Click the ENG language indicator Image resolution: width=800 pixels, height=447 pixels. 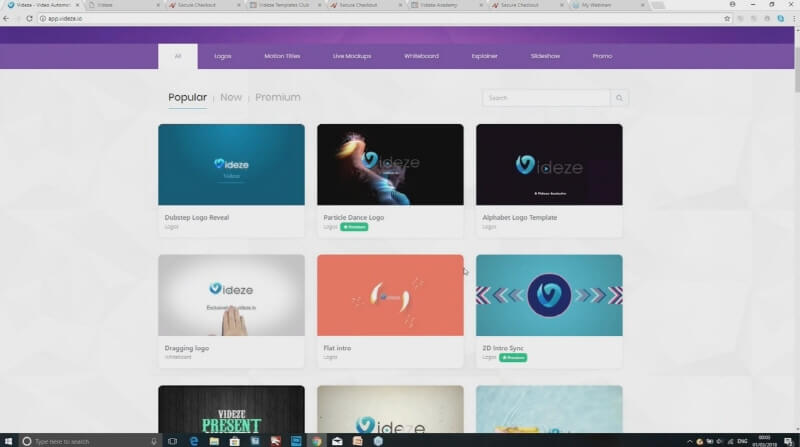[742, 441]
